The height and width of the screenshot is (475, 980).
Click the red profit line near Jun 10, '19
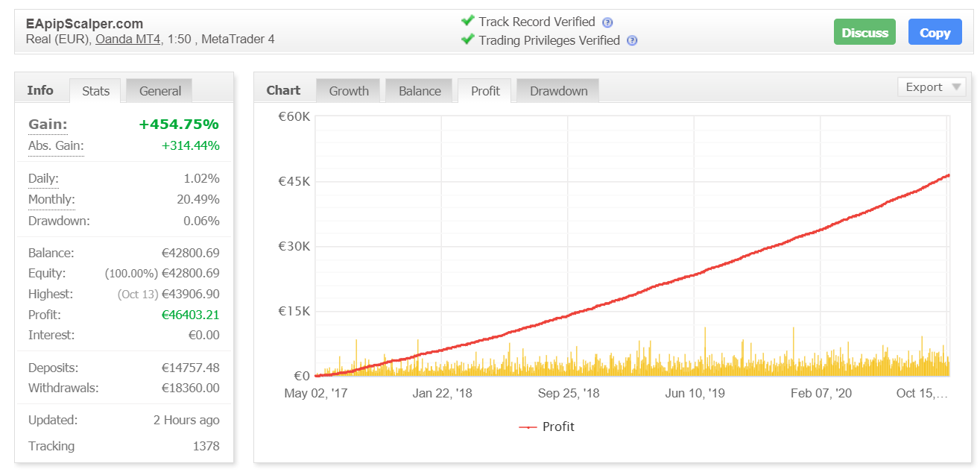click(694, 274)
